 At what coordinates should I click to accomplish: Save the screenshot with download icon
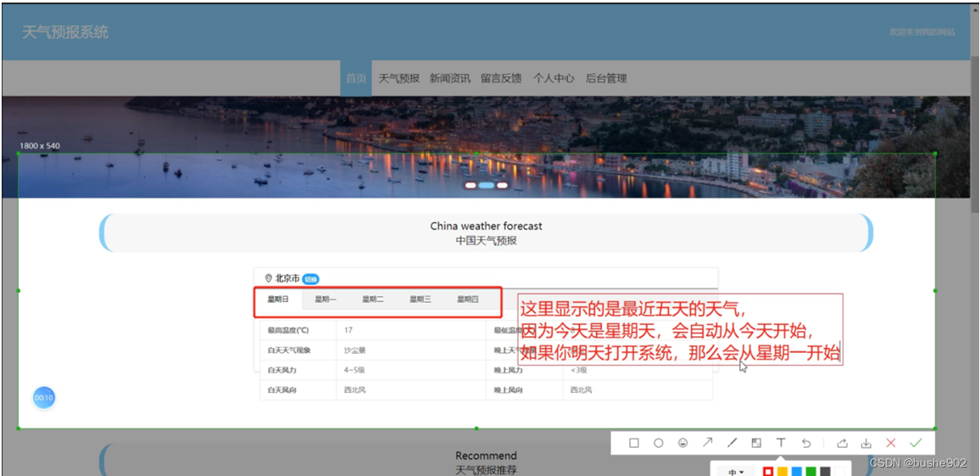[866, 443]
